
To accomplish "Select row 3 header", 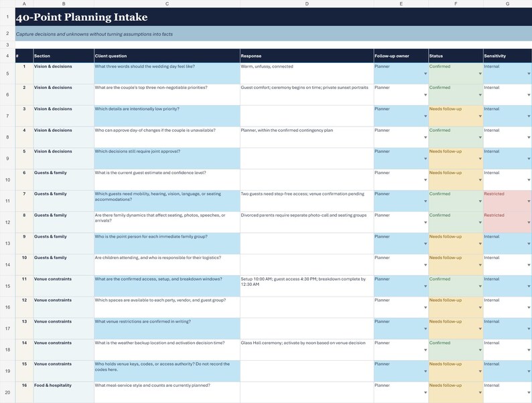I will [x=7, y=45].
